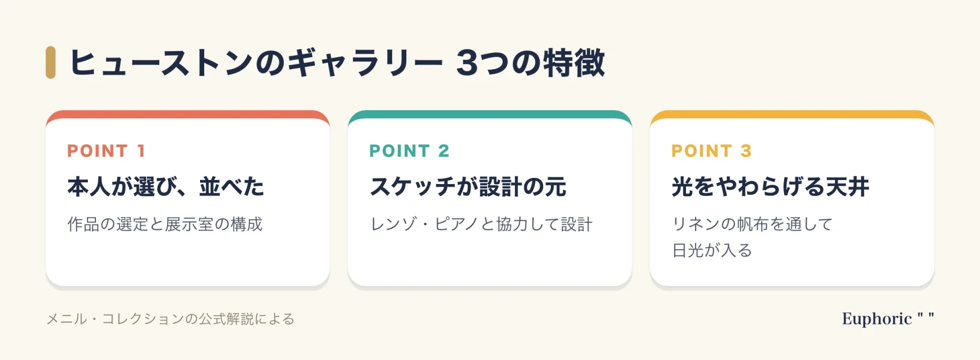Click the yellow top stripe of the third card

tap(792, 114)
